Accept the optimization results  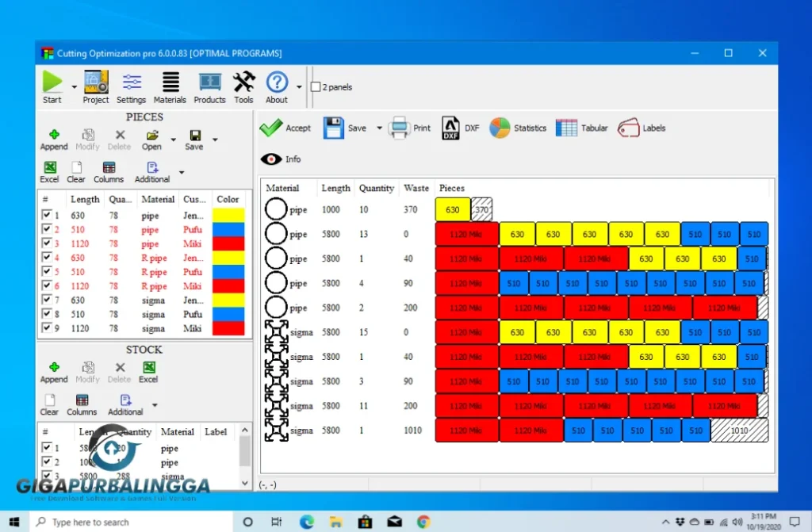285,128
